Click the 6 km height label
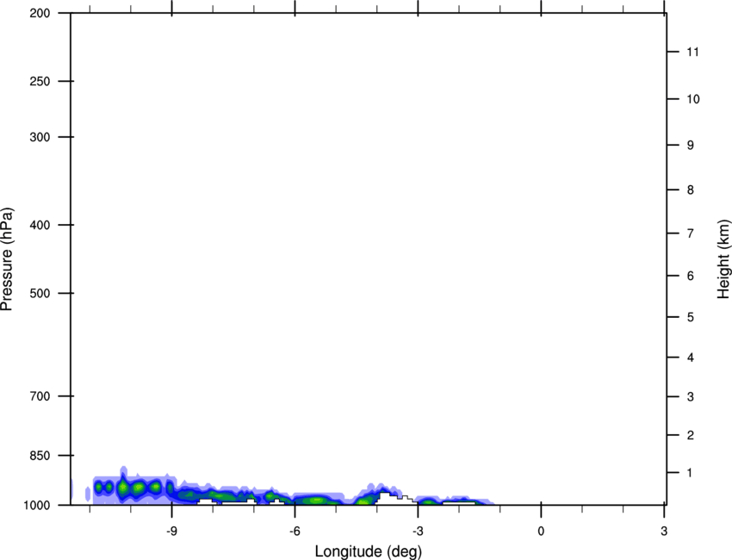732x560 pixels. (x=691, y=276)
